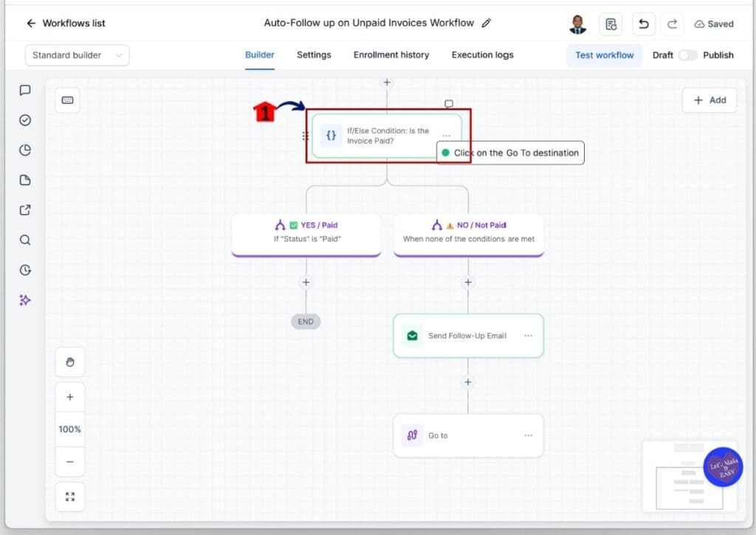Screen dimensions: 756x535
Task: Click the END marker
Action: point(306,322)
